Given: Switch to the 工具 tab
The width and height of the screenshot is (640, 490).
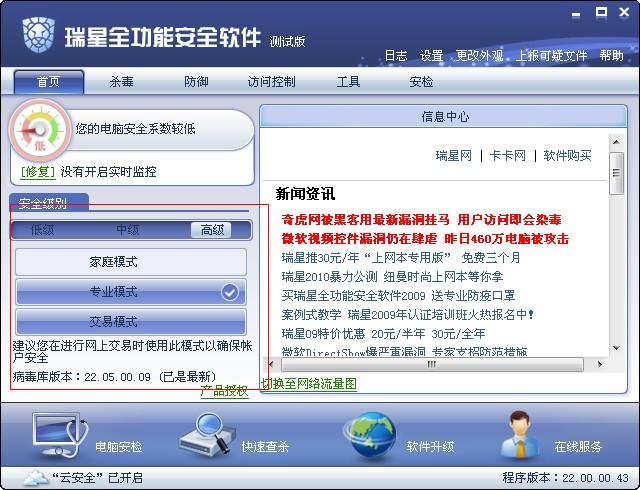Looking at the screenshot, I should click(348, 82).
